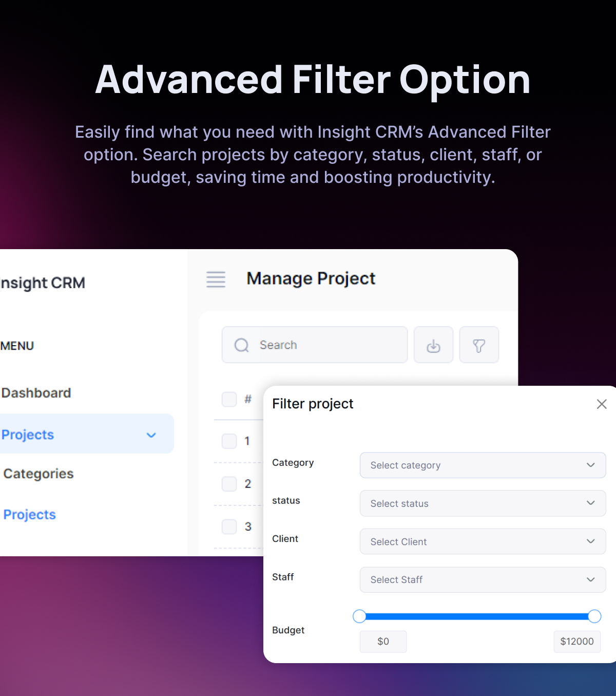Open the Projects submenu link
Image resolution: width=616 pixels, height=696 pixels.
pyautogui.click(x=30, y=515)
